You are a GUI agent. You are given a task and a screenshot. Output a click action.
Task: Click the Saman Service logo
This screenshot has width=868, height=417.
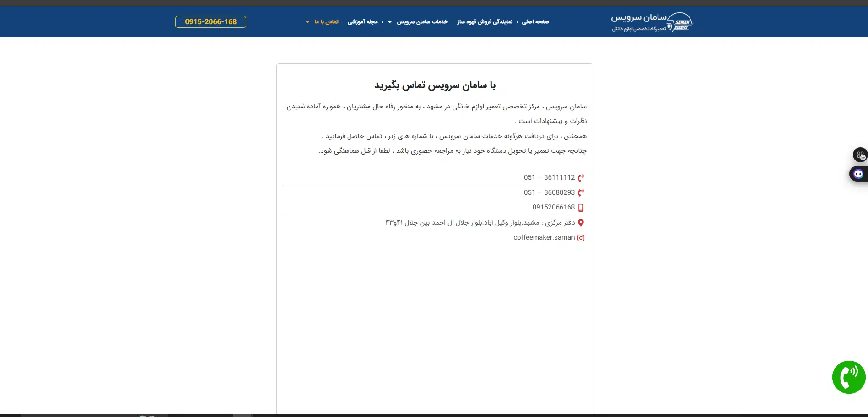(x=652, y=22)
